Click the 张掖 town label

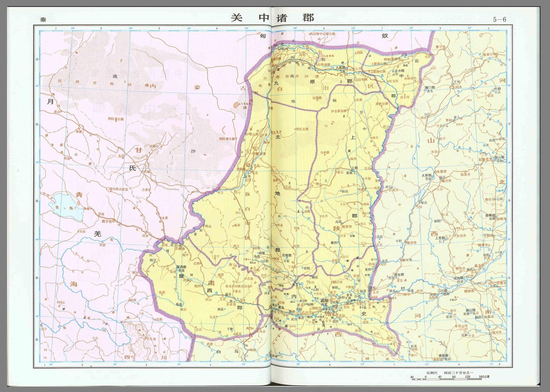click(x=79, y=131)
